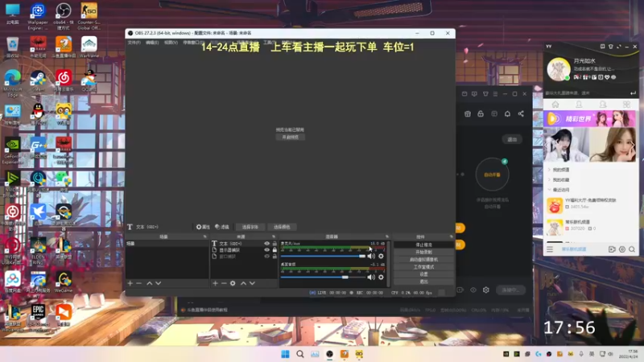Open Mic/Aux audio settings gear

(381, 256)
